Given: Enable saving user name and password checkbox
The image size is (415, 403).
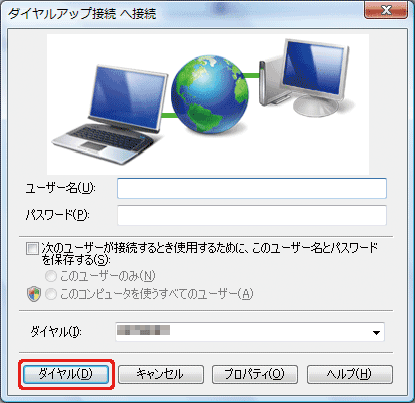Looking at the screenshot, I should pyautogui.click(x=32, y=249).
